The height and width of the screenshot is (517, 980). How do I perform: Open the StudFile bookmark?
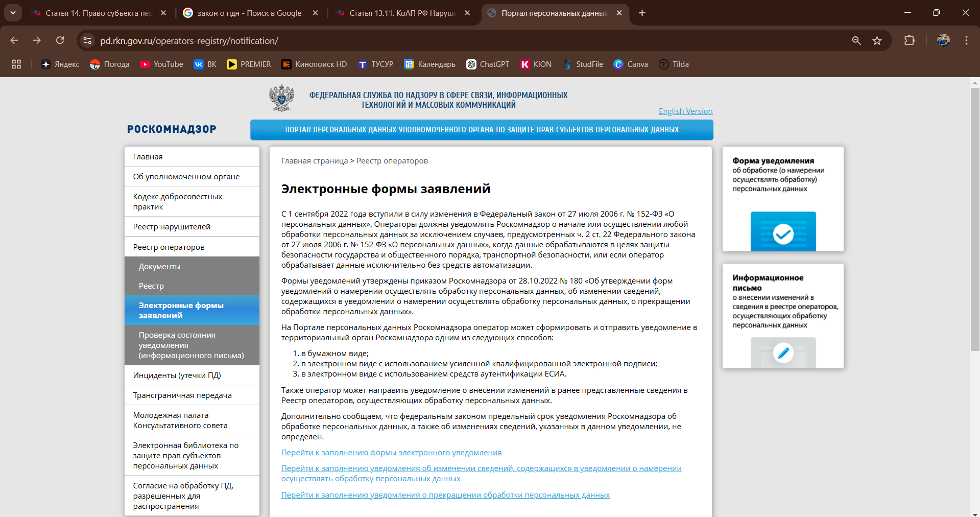583,64
